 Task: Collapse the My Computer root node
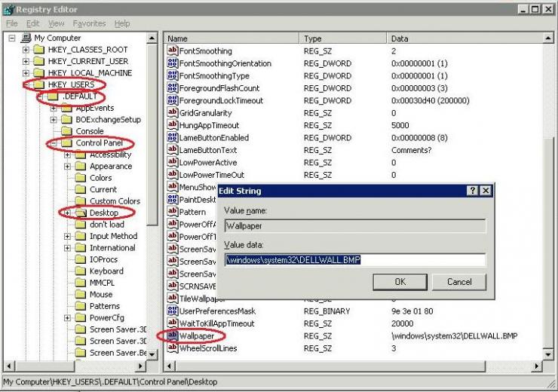pos(12,38)
